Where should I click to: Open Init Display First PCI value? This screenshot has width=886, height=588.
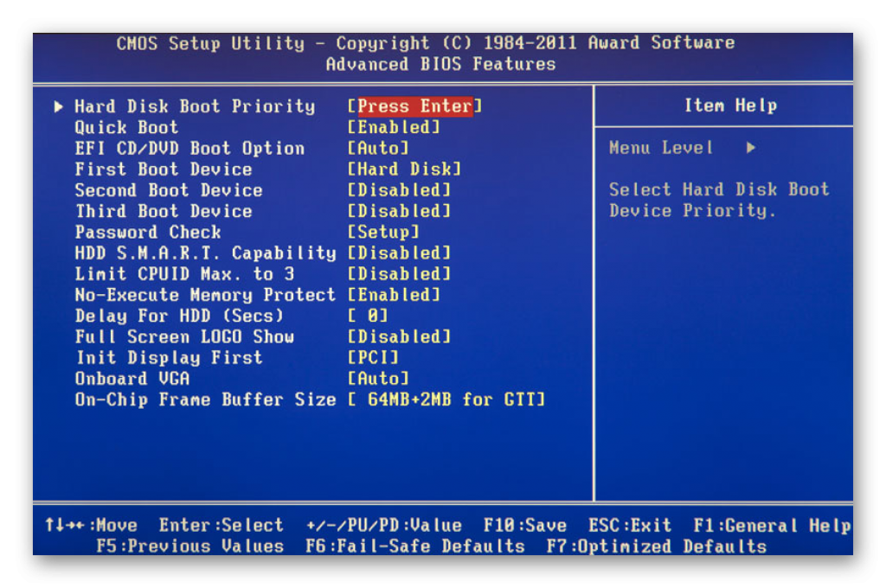click(373, 358)
